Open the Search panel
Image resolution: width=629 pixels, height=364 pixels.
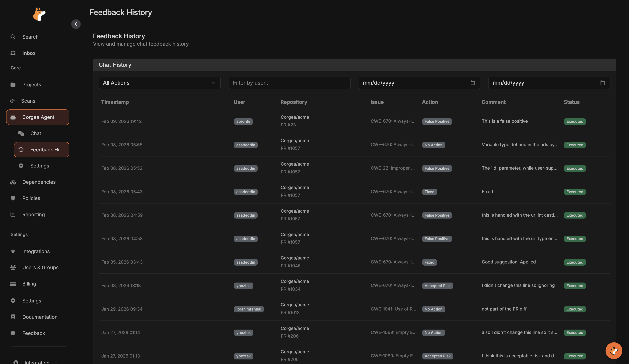point(30,37)
